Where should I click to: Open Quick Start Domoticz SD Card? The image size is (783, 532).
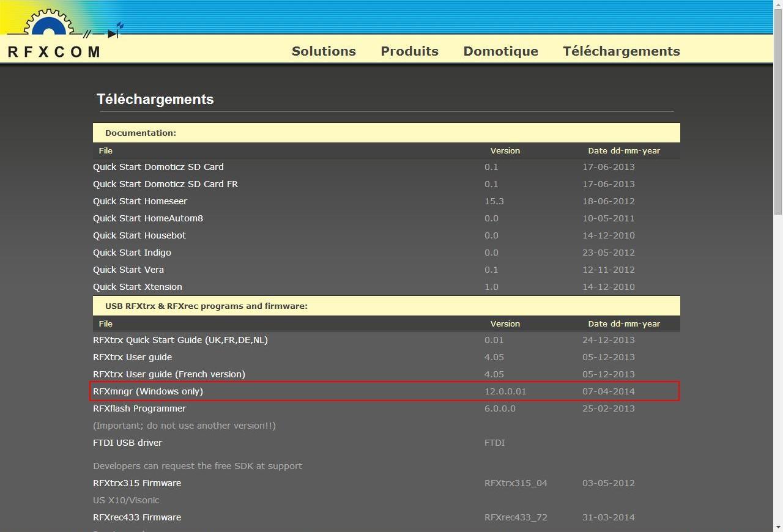(x=158, y=167)
